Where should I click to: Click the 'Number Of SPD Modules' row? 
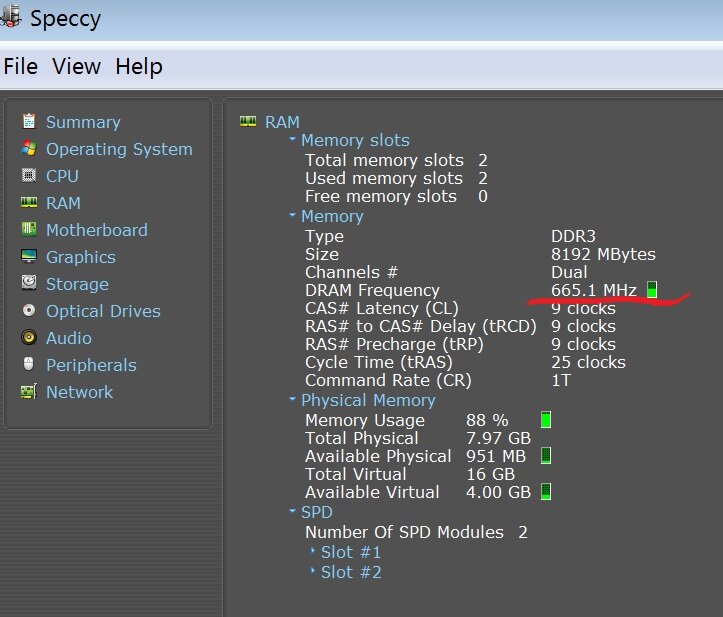(416, 532)
